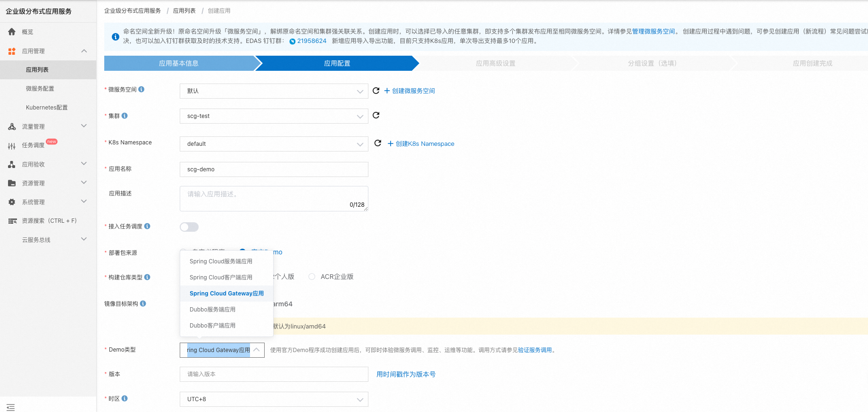Viewport: 868px width, 412px height.
Task: Click the 应用描述 text area
Action: [x=274, y=199]
